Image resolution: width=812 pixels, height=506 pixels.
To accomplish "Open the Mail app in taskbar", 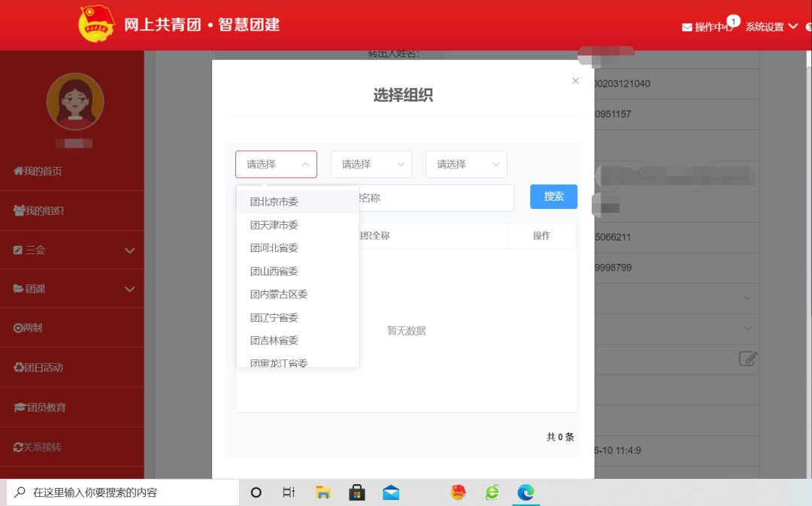I will tap(391, 492).
